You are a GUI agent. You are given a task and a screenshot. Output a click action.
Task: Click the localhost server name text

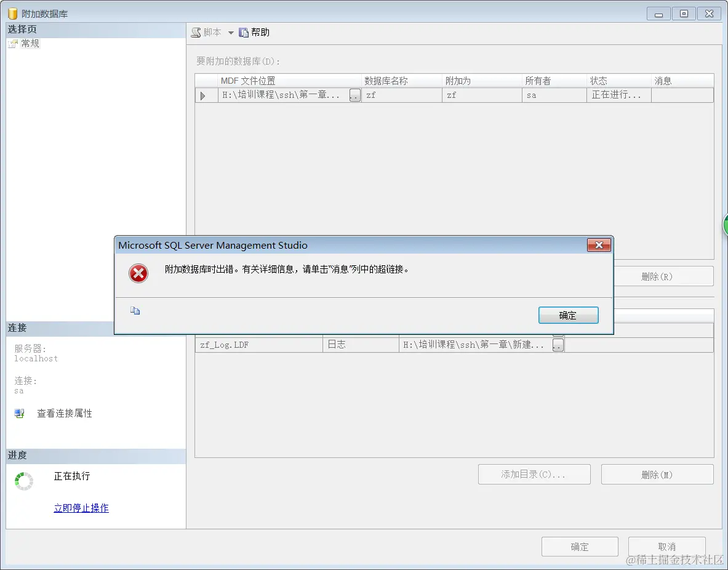point(36,359)
